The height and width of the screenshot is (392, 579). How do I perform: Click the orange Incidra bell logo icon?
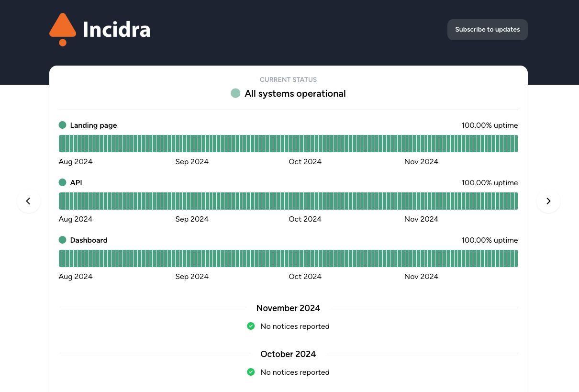63,30
